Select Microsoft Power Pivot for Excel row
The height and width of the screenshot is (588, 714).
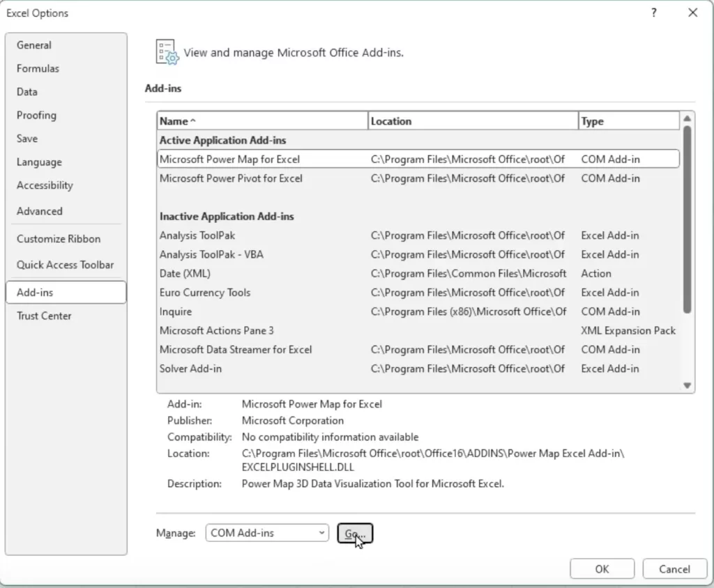[418, 178]
